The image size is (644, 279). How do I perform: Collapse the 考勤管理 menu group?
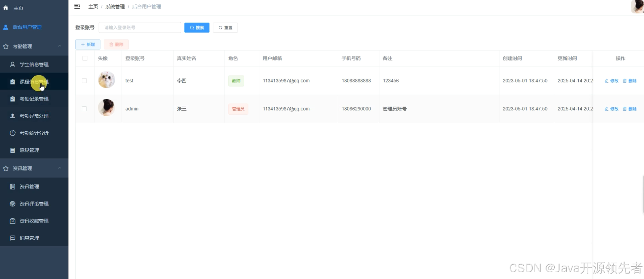pyautogui.click(x=60, y=46)
